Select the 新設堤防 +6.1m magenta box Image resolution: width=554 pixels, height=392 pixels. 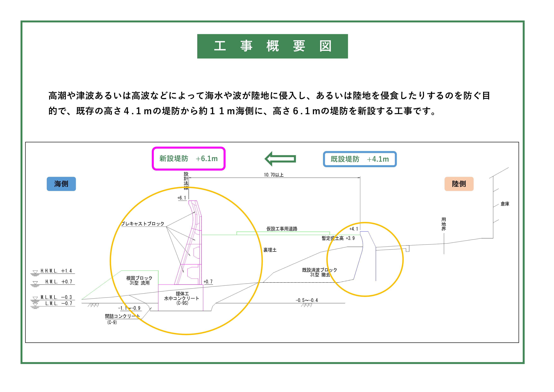188,159
